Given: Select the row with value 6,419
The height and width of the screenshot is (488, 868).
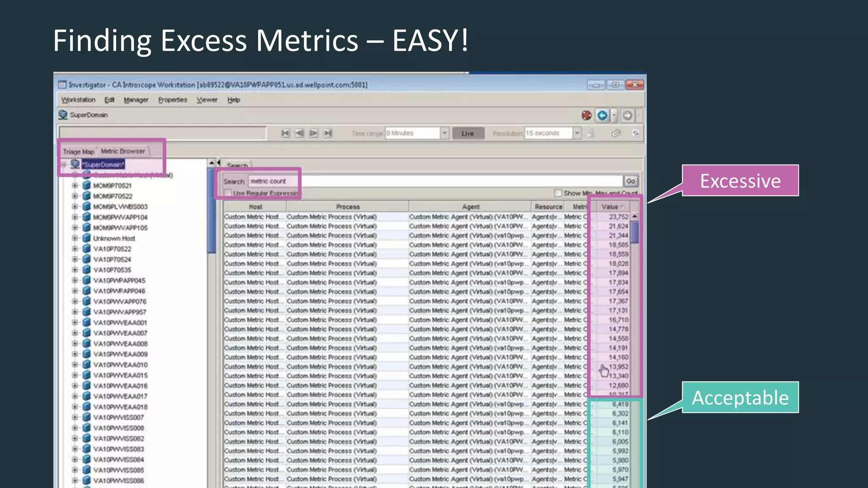Looking at the screenshot, I should [427, 404].
